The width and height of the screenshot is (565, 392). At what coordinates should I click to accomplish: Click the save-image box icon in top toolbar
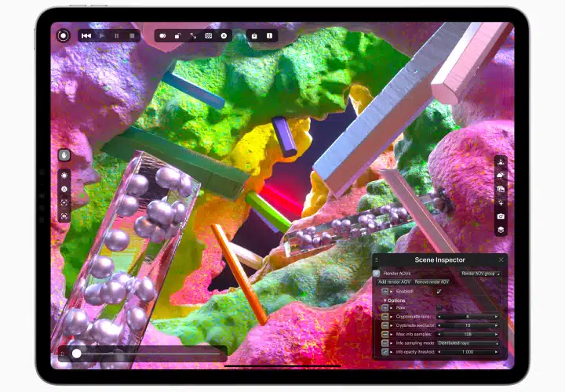tap(254, 35)
